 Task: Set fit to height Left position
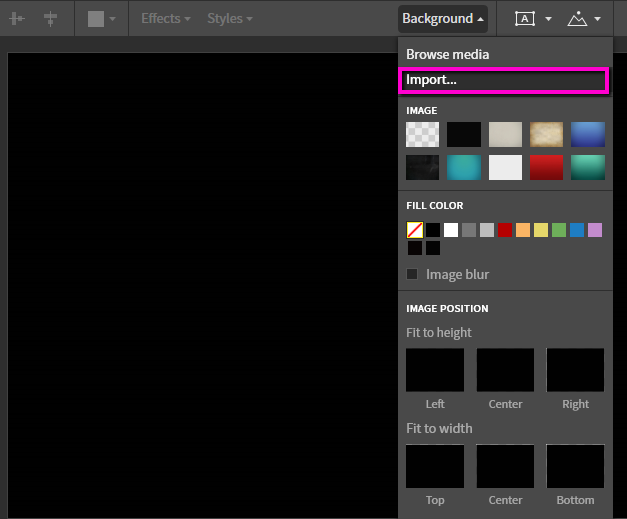(x=435, y=370)
